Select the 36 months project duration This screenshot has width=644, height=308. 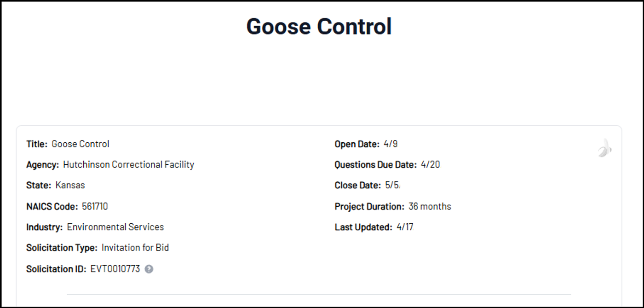click(430, 206)
